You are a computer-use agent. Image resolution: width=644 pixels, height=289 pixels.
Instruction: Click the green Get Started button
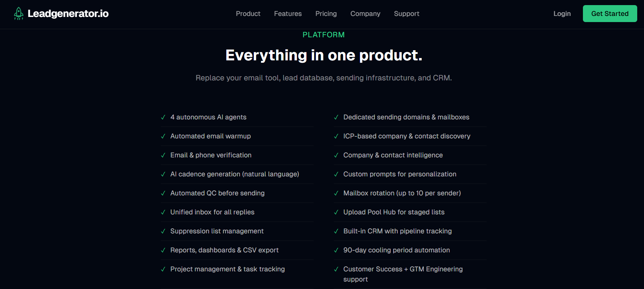pos(610,14)
